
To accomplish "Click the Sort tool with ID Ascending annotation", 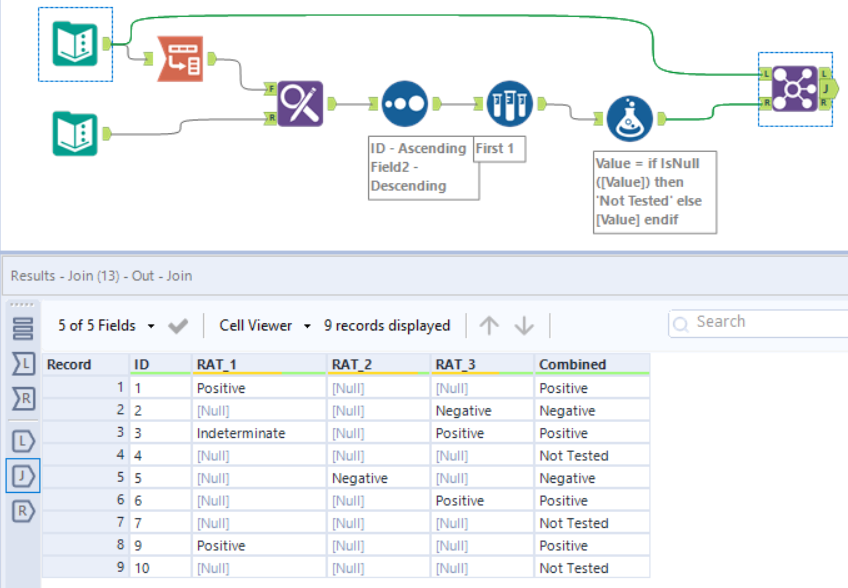I will pos(404,103).
